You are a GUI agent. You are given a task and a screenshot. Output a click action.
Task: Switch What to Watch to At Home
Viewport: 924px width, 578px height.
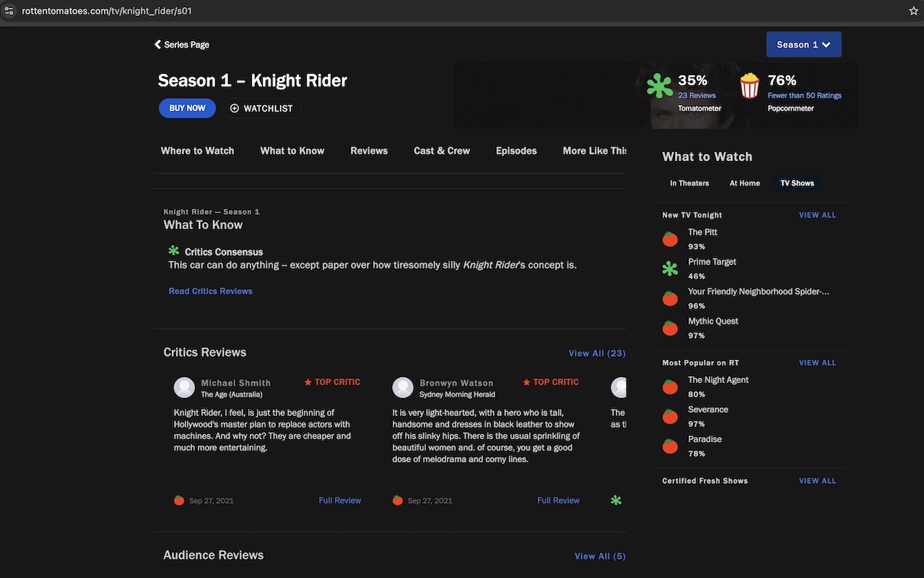point(744,183)
